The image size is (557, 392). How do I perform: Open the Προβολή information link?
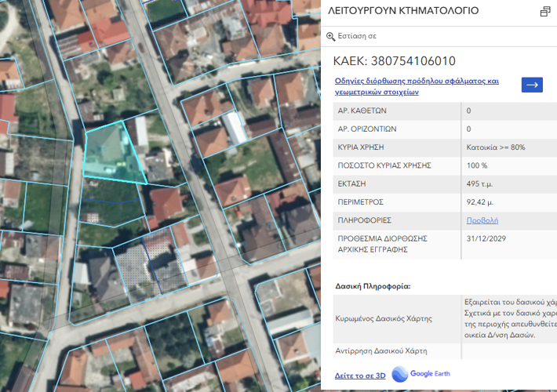(x=482, y=220)
